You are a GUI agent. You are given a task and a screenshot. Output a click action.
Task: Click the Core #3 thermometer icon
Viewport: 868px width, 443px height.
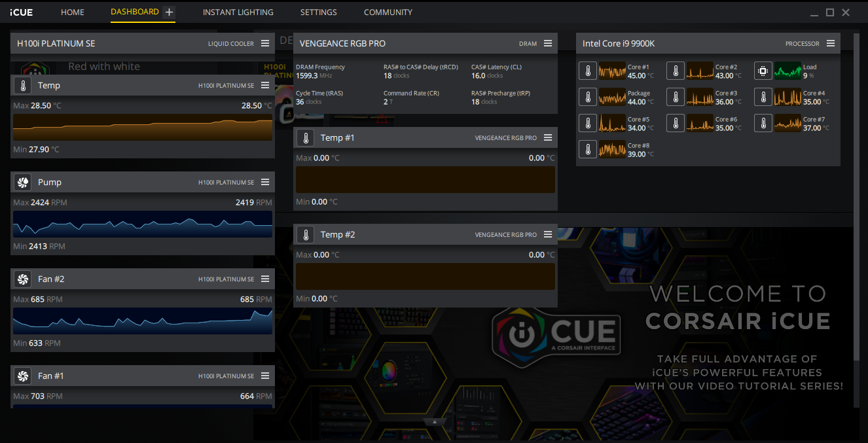click(x=676, y=97)
